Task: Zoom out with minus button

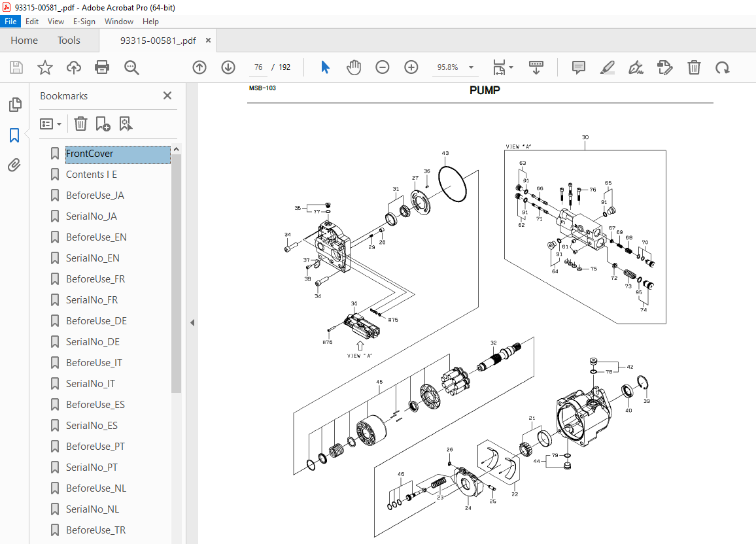Action: point(383,67)
